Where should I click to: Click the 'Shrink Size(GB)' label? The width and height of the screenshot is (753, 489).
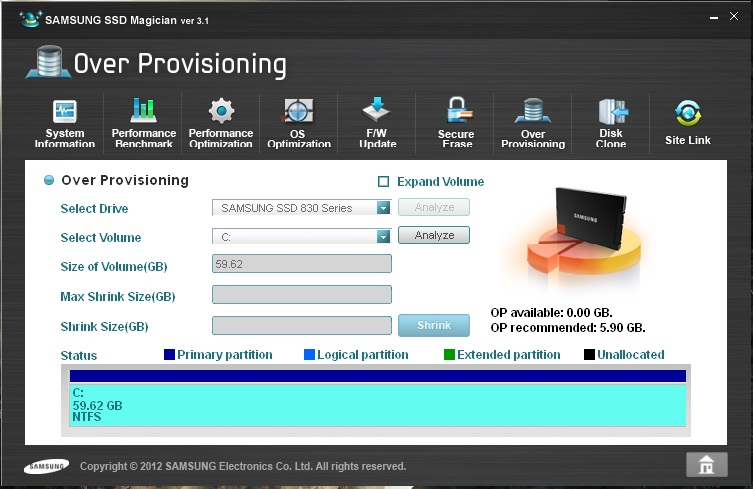pos(104,327)
